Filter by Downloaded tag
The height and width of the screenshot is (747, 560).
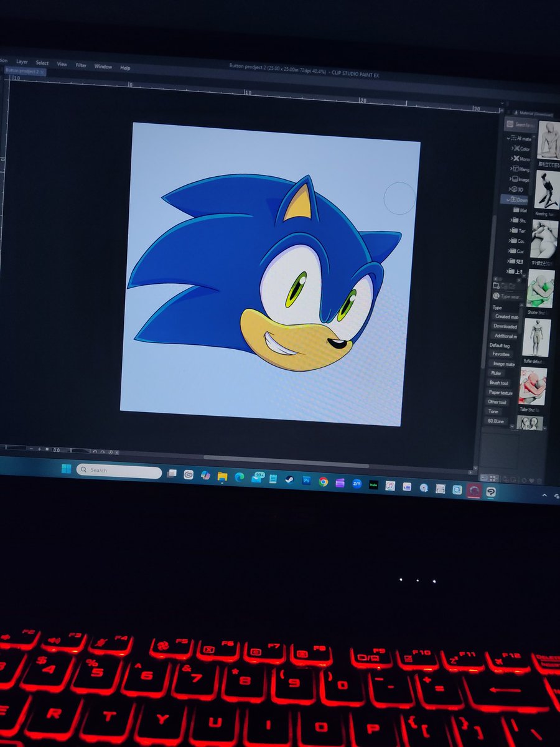(x=505, y=326)
